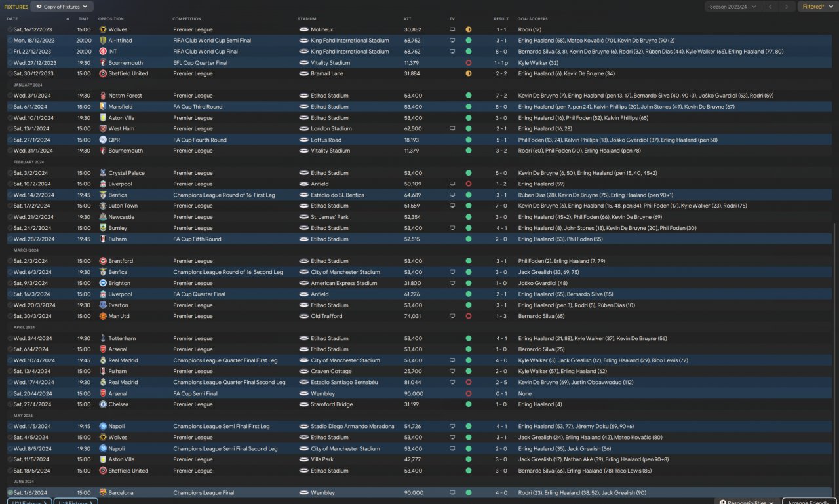The image size is (839, 504).
Task: Click the 81,044 attendance figure
Action: coord(413,382)
